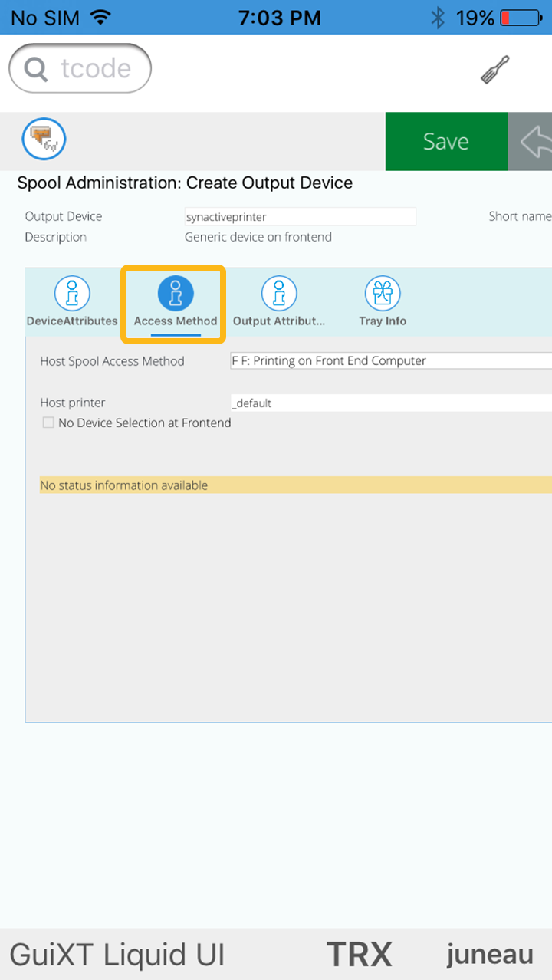The width and height of the screenshot is (552, 980).
Task: Open the spatula tool icon at top right
Action: tap(495, 70)
